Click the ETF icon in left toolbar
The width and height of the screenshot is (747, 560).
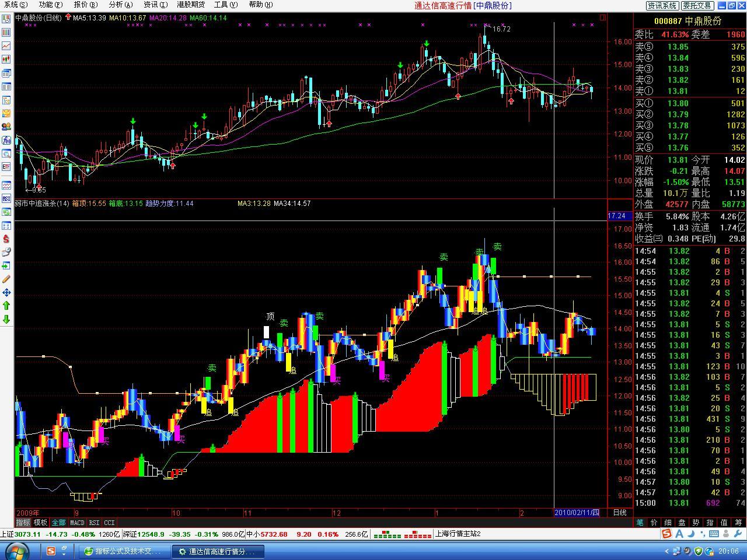(x=6, y=167)
